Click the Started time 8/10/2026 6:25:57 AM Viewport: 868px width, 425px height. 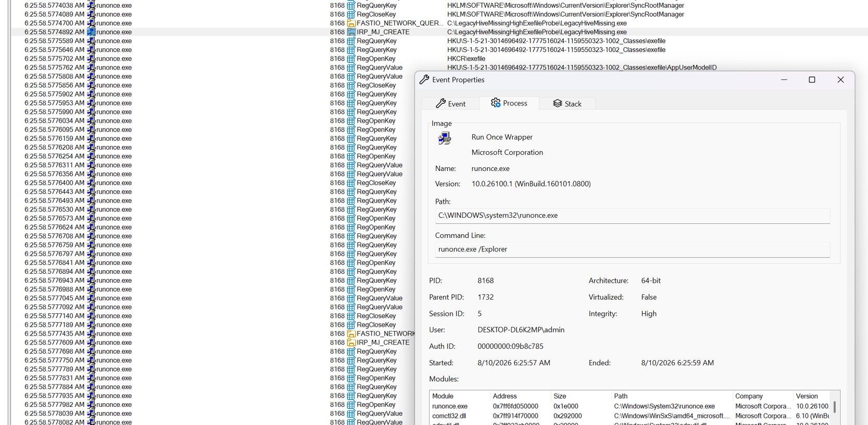coord(514,363)
